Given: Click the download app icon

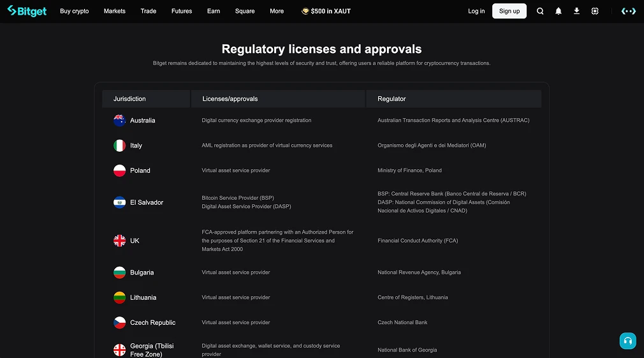Looking at the screenshot, I should (576, 11).
